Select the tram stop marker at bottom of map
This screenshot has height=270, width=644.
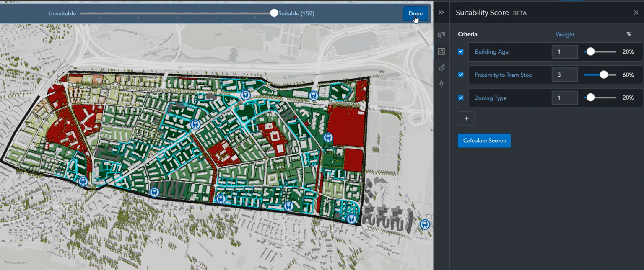(351, 218)
